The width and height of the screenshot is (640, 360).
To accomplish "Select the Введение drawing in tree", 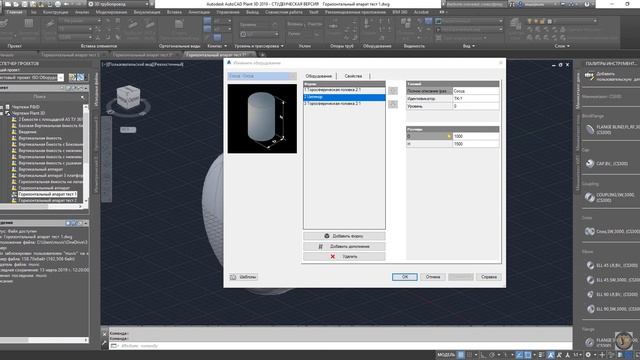I will pos(27,132).
